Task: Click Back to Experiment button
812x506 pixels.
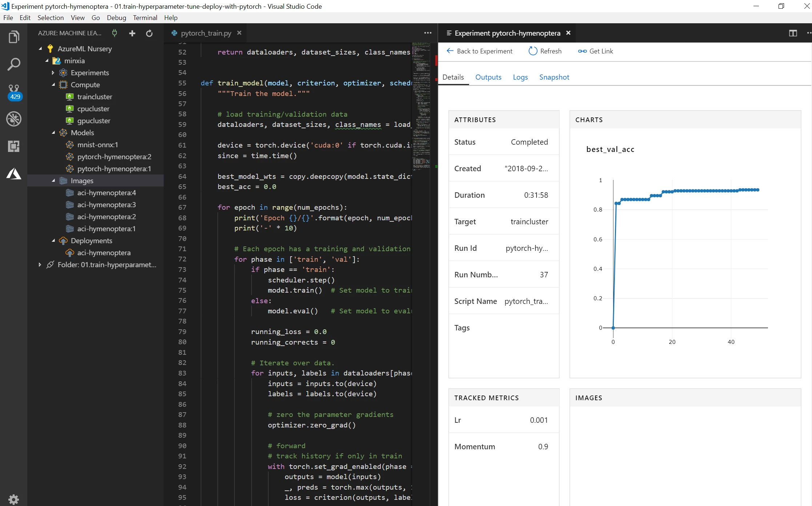Action: pyautogui.click(x=479, y=51)
